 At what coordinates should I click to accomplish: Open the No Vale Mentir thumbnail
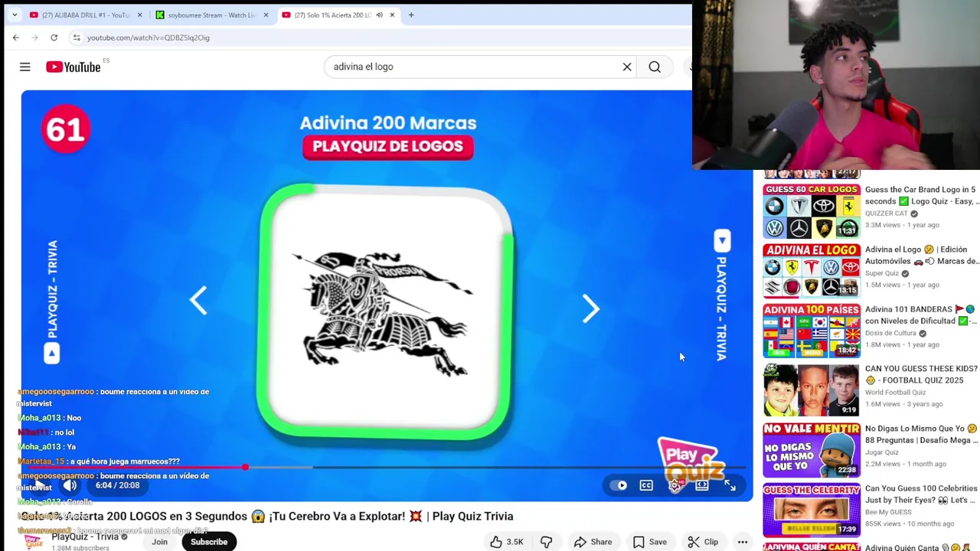click(812, 450)
